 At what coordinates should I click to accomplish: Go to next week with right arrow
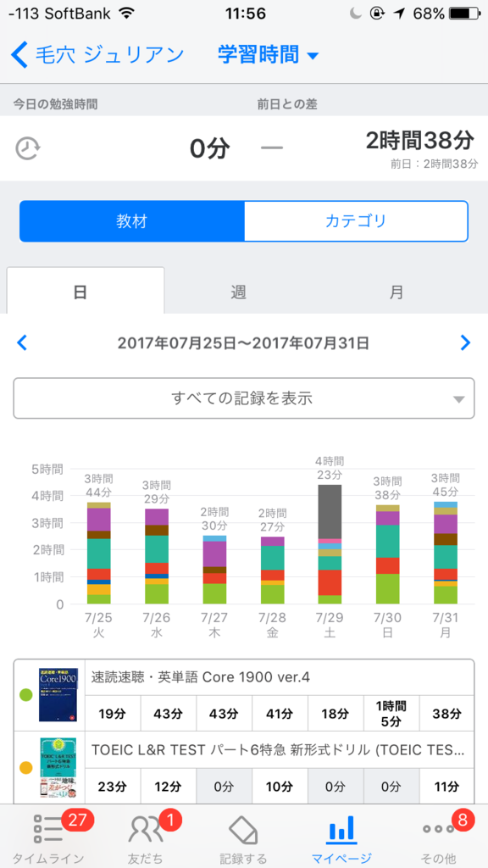click(x=465, y=343)
